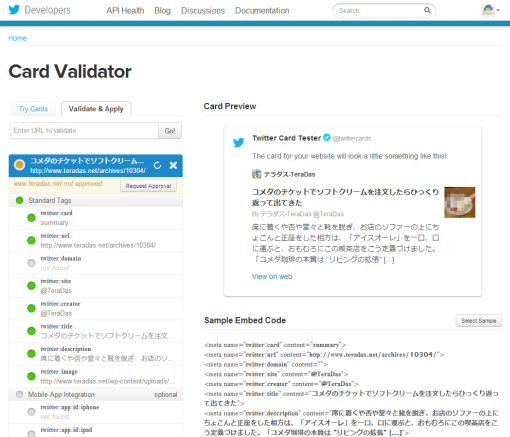
Task: Click the twitter:card 'summary' value
Action: 54,222
